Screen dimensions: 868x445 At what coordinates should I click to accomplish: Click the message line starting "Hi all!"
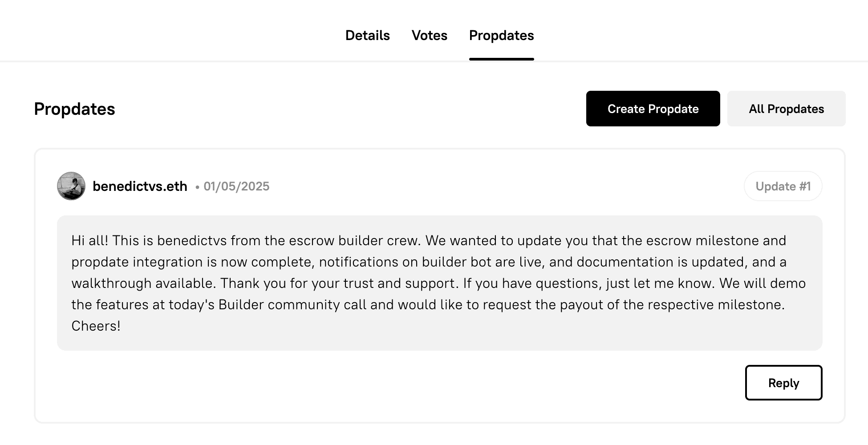pyautogui.click(x=429, y=240)
